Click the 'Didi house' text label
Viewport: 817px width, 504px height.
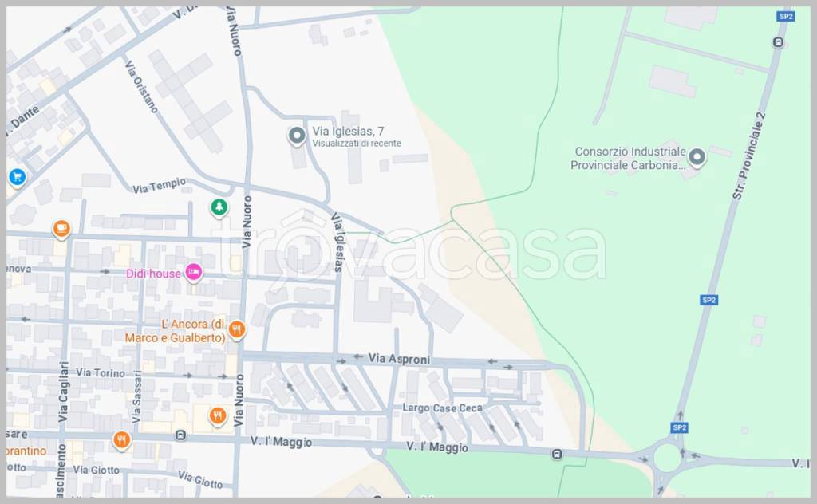(153, 274)
